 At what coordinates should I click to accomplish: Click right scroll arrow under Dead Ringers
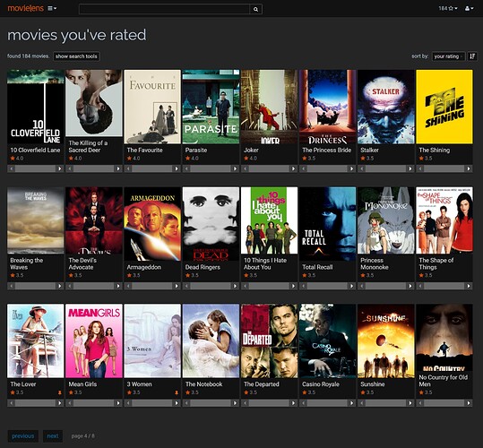[x=235, y=286]
